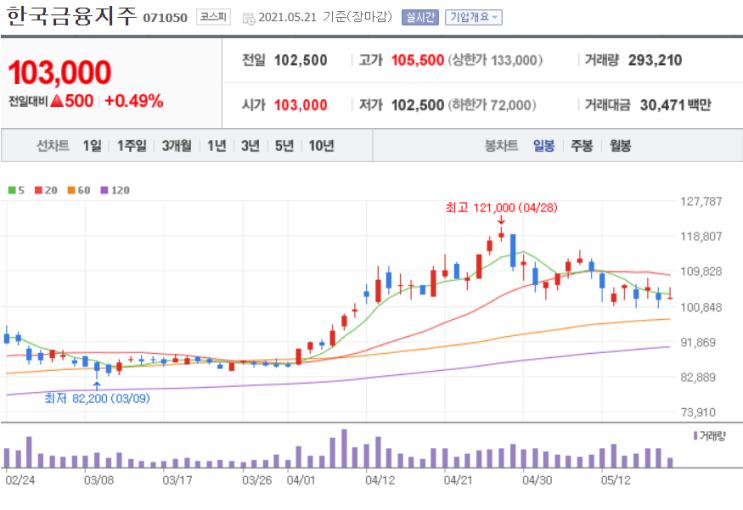This screenshot has width=743, height=510.
Task: Click the low price value next to 저가
Action: coord(417,105)
